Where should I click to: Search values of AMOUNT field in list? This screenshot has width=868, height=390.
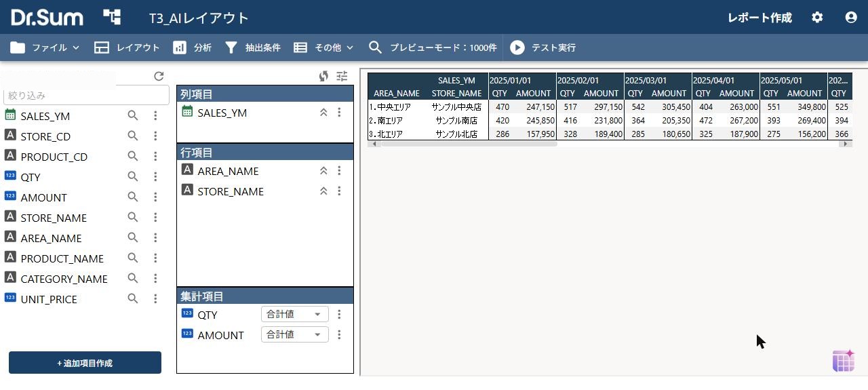(133, 197)
